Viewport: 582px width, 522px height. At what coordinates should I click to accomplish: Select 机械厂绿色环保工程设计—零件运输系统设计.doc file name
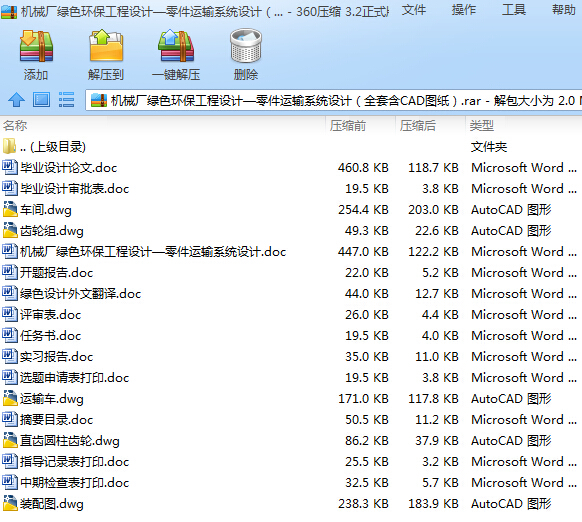pos(153,252)
